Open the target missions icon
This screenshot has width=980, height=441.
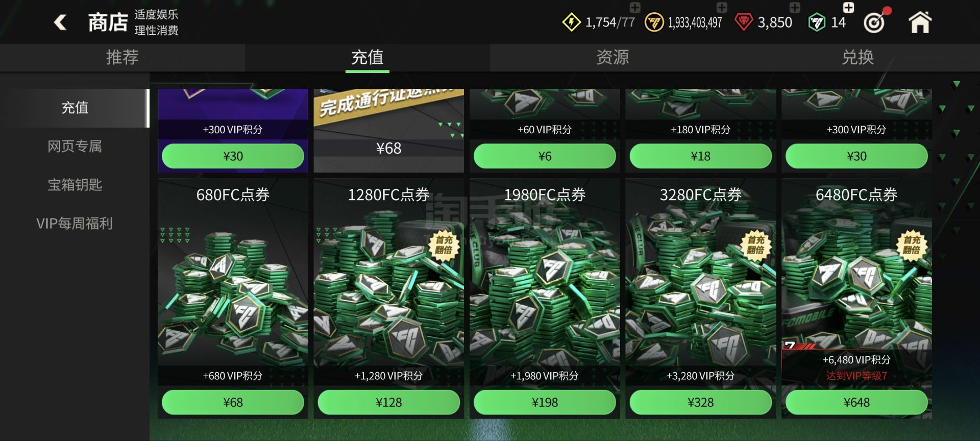[876, 21]
